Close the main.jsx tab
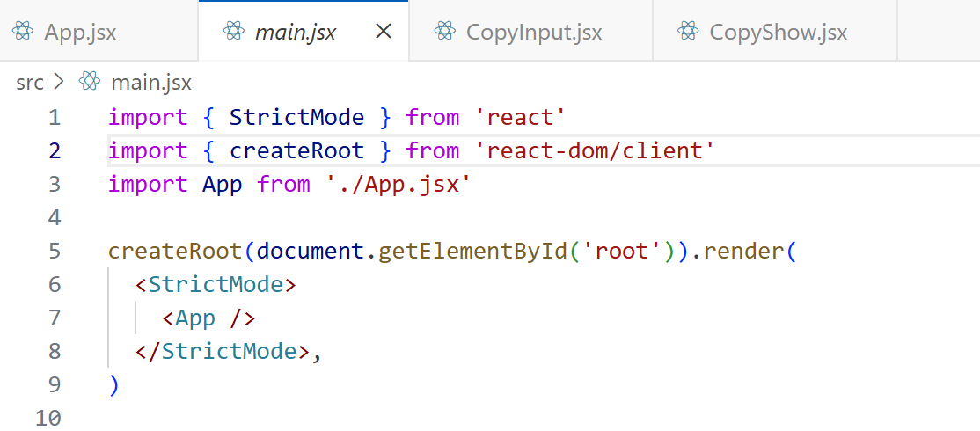The width and height of the screenshot is (980, 431). coord(384,31)
